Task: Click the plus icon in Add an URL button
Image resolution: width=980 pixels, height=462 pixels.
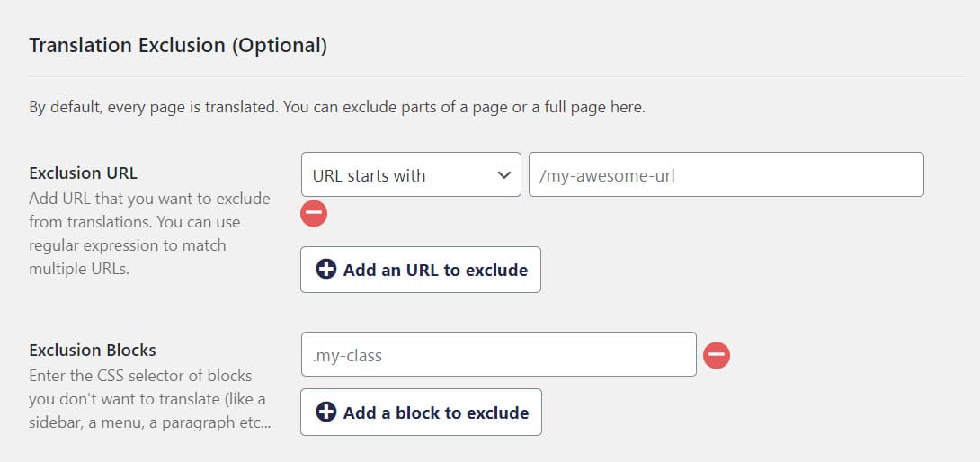Action: pyautogui.click(x=326, y=270)
